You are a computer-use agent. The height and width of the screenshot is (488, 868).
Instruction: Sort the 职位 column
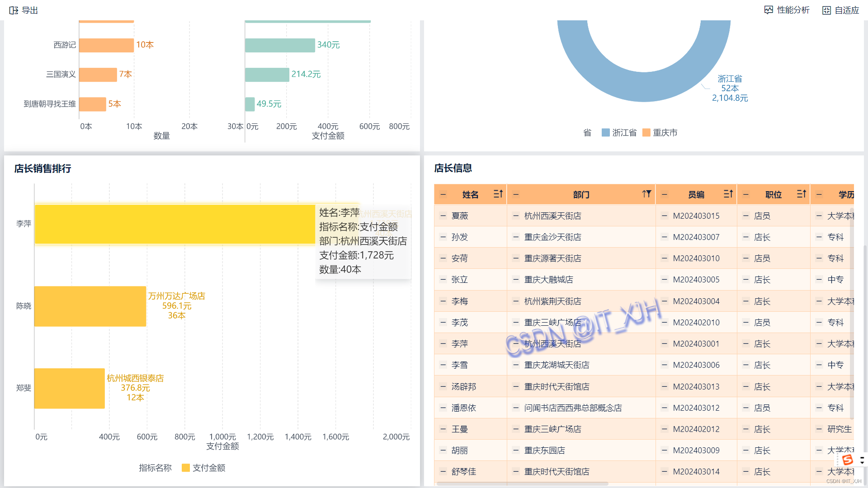801,194
